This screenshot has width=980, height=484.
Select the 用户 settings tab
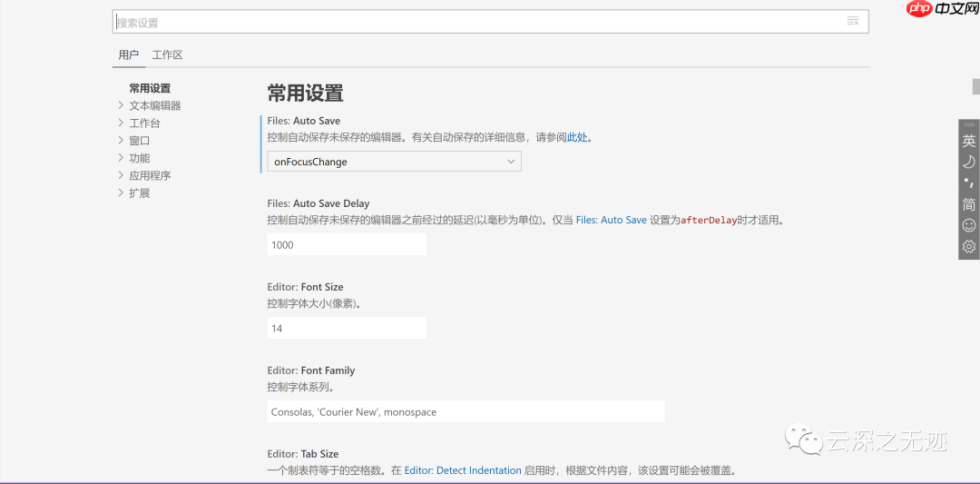coord(129,55)
